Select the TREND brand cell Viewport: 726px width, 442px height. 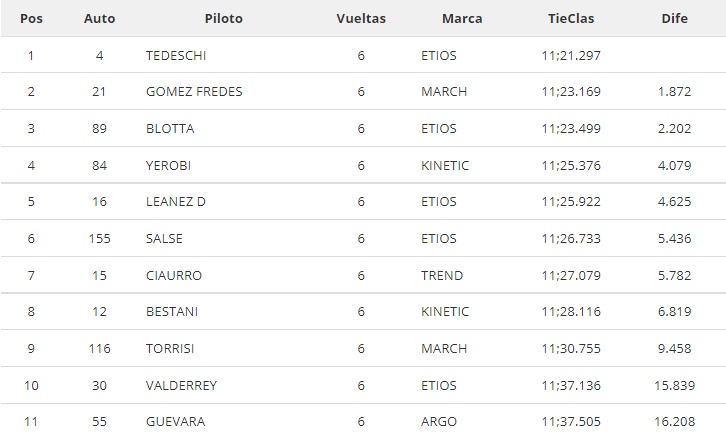(x=442, y=275)
